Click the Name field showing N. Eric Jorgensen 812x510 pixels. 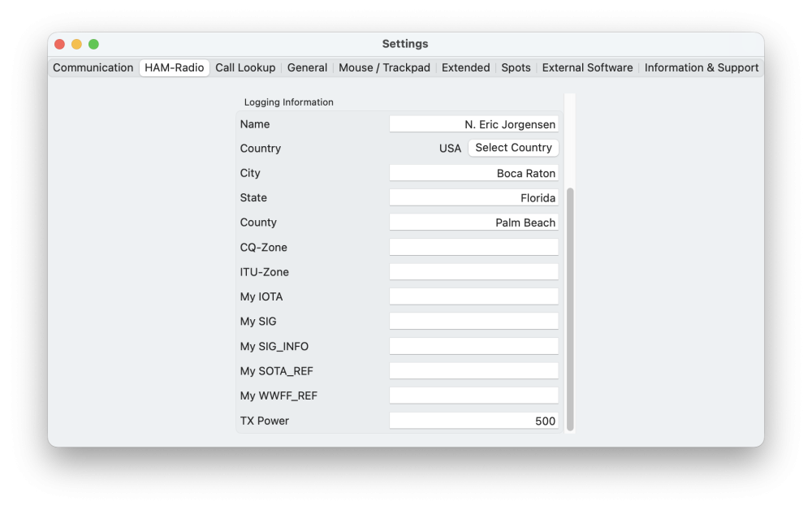(x=473, y=123)
